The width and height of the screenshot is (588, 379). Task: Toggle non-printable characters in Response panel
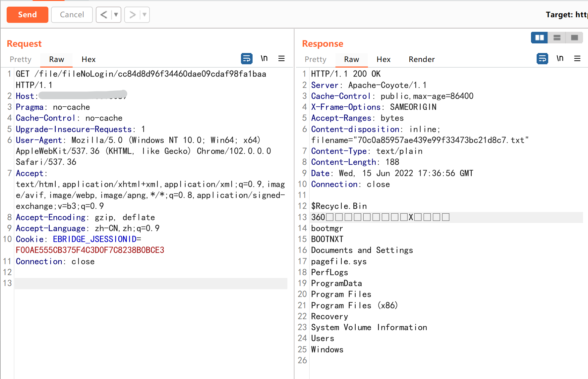click(559, 59)
